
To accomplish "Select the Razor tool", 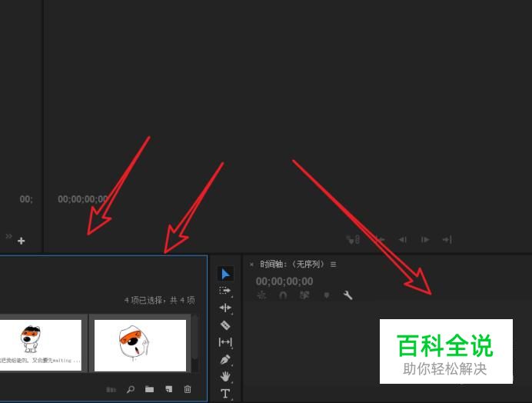I will (225, 325).
